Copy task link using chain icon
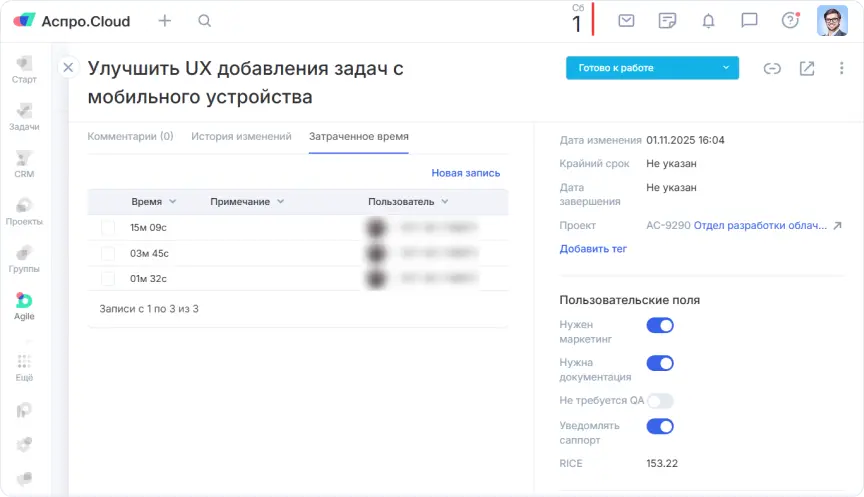 pyautogui.click(x=772, y=68)
